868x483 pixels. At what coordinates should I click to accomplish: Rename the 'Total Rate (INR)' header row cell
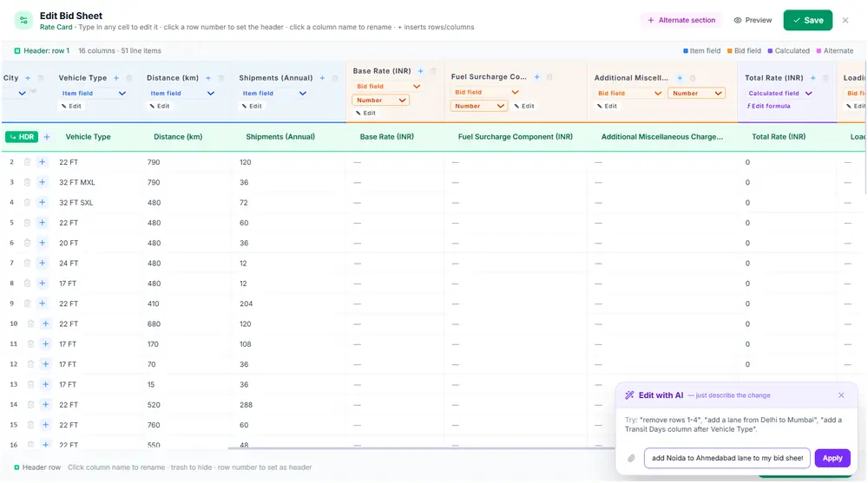(779, 137)
